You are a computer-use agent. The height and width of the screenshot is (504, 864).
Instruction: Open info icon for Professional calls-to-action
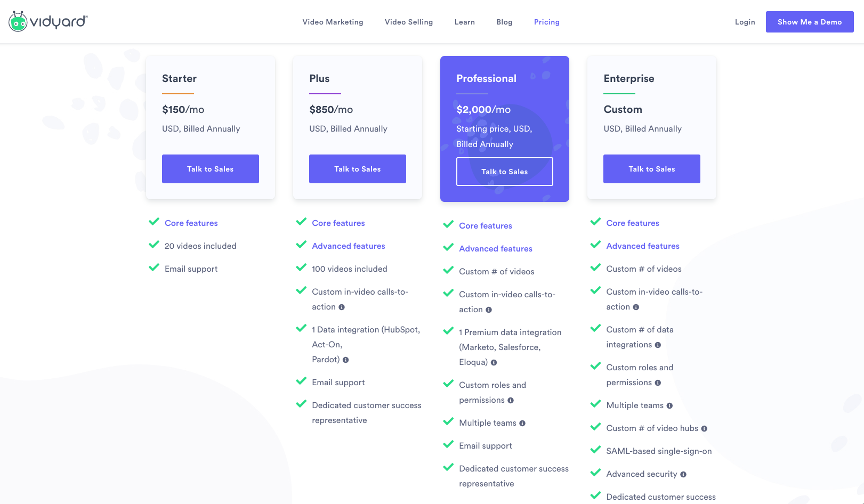point(489,310)
